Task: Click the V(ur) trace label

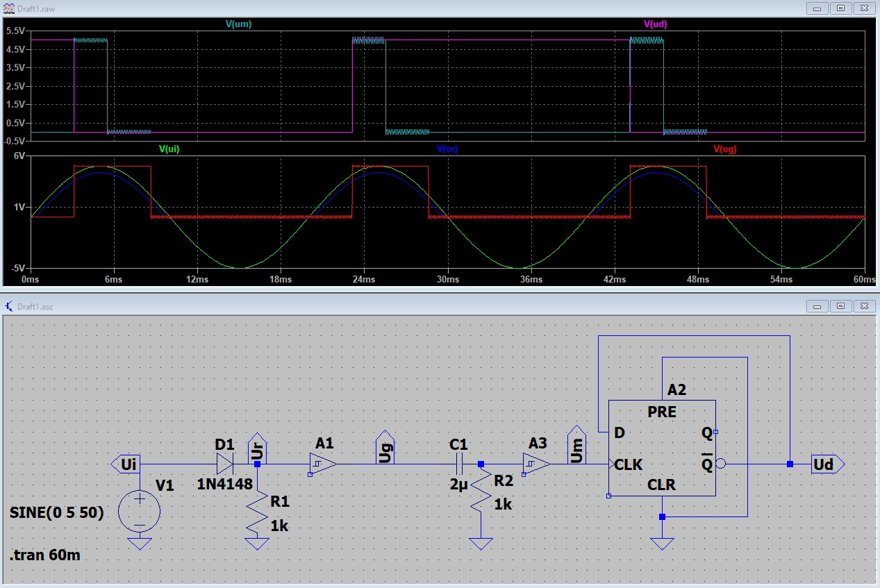Action: (x=447, y=149)
